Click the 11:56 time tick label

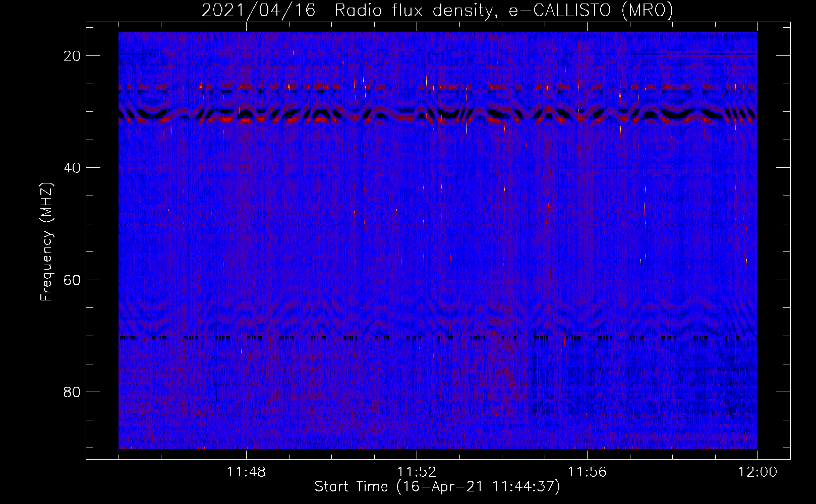(x=587, y=472)
